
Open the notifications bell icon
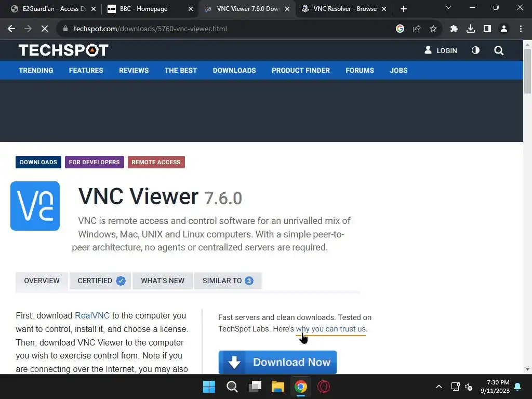point(518,387)
